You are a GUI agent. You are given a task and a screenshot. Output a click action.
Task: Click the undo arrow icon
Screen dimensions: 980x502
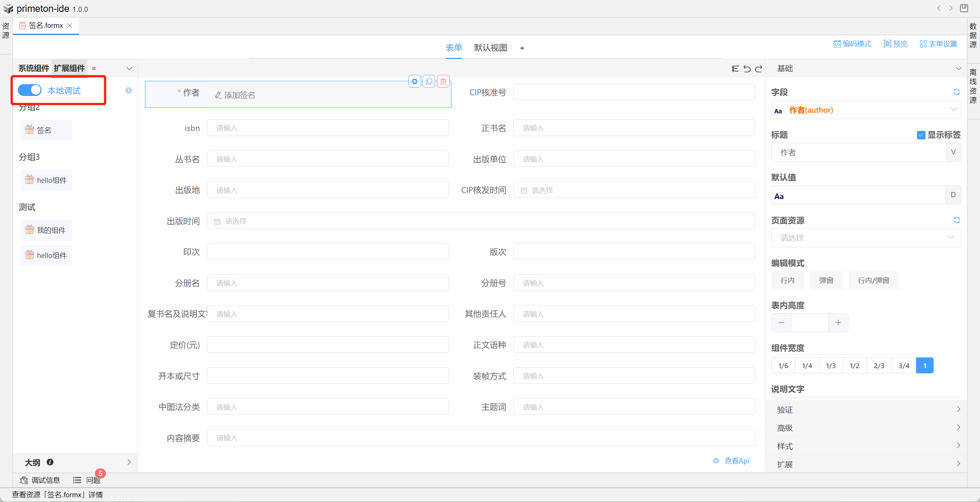coord(747,69)
